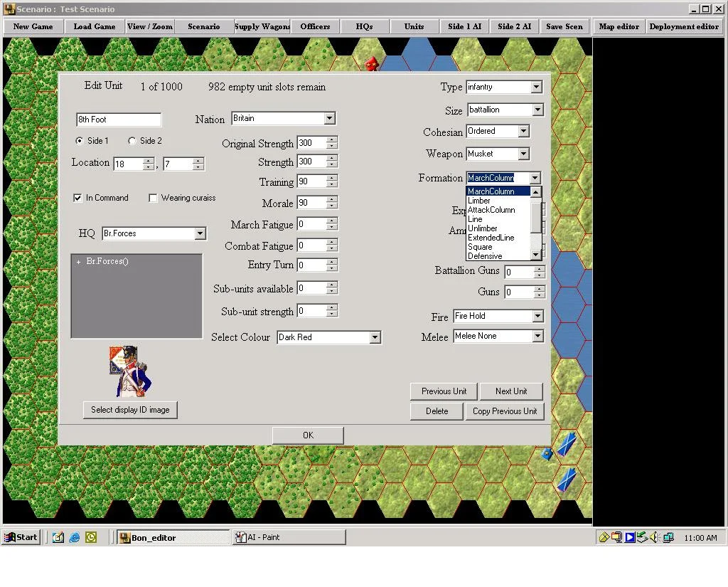Open the HQ dropdown
The height and width of the screenshot is (587, 728).
200,233
